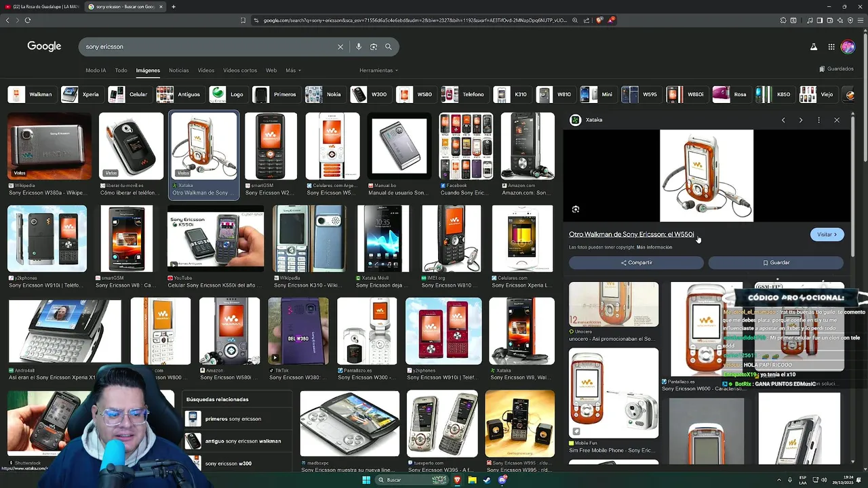868x488 pixels.
Task: Open Wikipedia Sony Ericsson W380a thumbnail
Action: point(49,146)
